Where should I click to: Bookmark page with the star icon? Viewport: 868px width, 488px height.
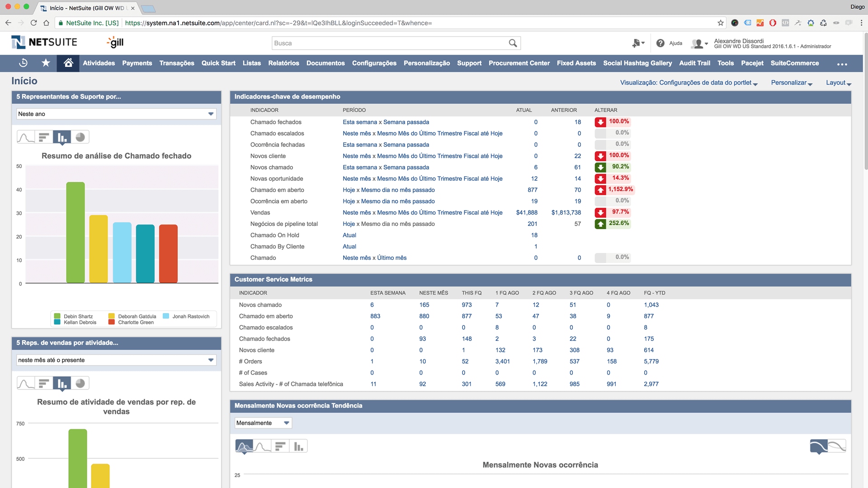click(721, 23)
